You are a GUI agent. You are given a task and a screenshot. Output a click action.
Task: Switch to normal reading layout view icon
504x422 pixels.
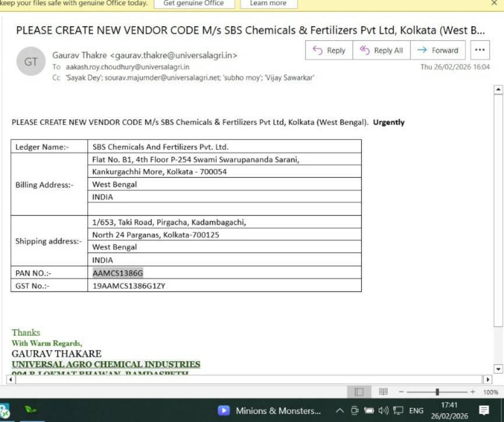pyautogui.click(x=359, y=392)
